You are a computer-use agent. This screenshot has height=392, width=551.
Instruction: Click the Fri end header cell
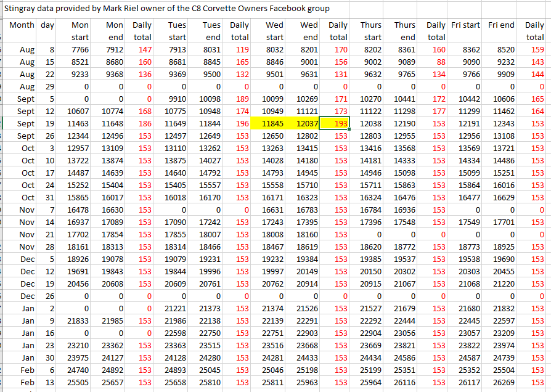(x=501, y=25)
